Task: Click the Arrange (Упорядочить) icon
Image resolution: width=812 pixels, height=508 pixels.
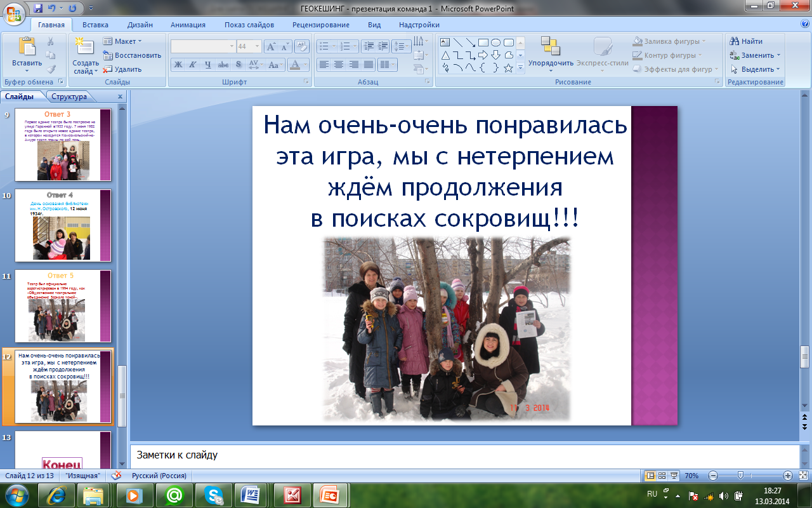Action: [551, 46]
